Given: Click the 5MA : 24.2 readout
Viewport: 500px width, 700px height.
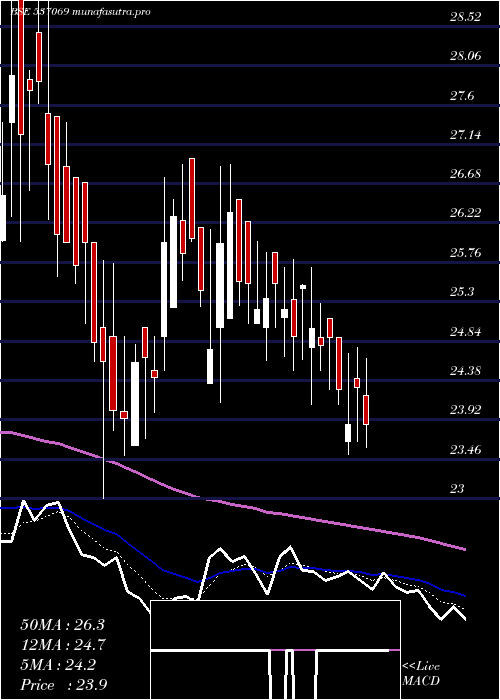Looking at the screenshot, I should pyautogui.click(x=58, y=665).
